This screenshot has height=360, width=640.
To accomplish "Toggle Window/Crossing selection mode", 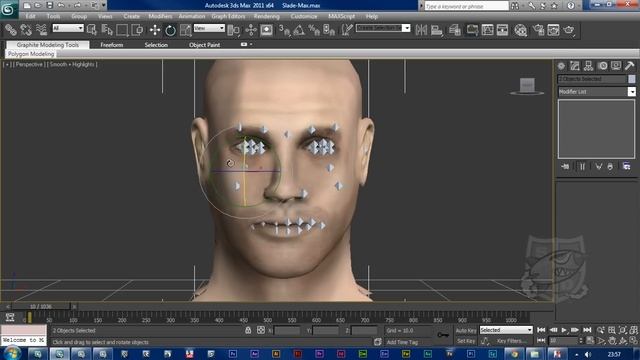I will [x=138, y=30].
